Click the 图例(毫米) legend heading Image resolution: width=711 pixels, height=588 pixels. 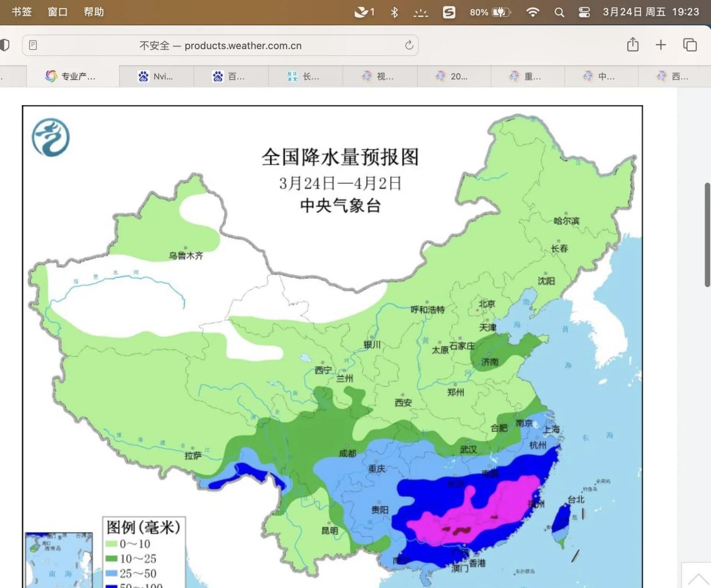click(143, 527)
